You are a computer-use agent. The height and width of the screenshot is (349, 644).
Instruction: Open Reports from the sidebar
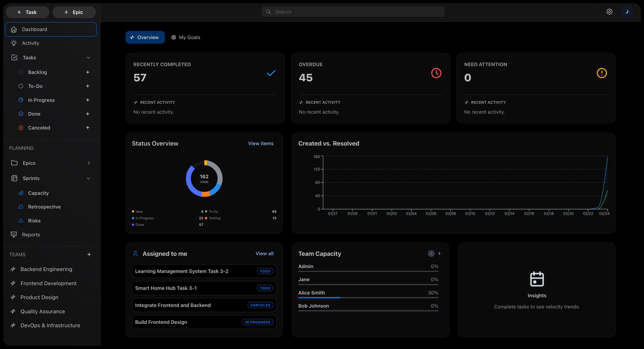click(31, 234)
